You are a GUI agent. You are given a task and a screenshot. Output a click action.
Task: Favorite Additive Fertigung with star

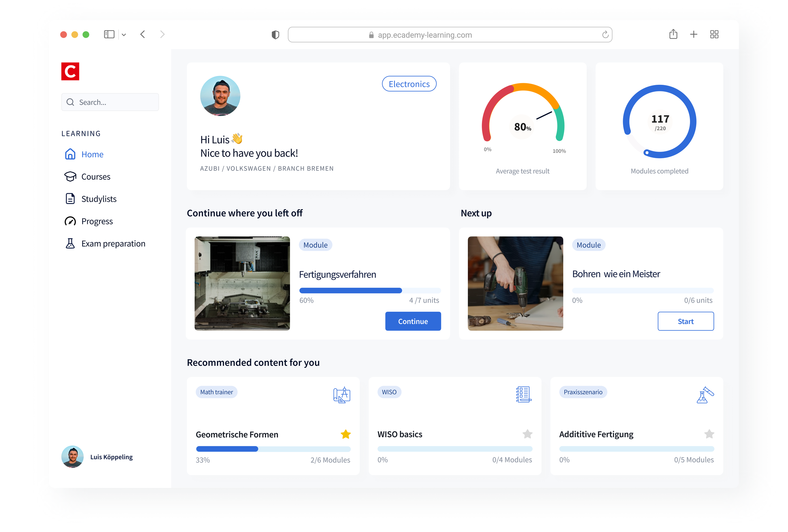709,434
